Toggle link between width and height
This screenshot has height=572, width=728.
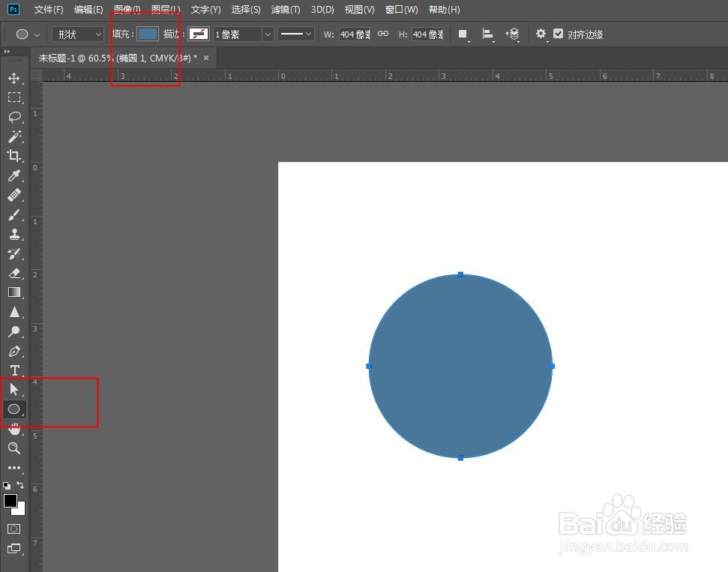(383, 34)
